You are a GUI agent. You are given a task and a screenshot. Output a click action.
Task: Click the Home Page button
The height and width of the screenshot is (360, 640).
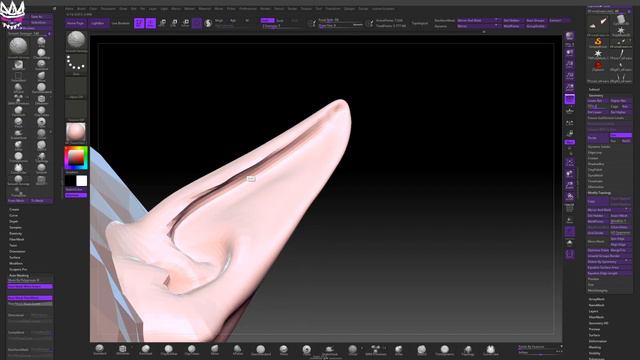[x=76, y=23]
